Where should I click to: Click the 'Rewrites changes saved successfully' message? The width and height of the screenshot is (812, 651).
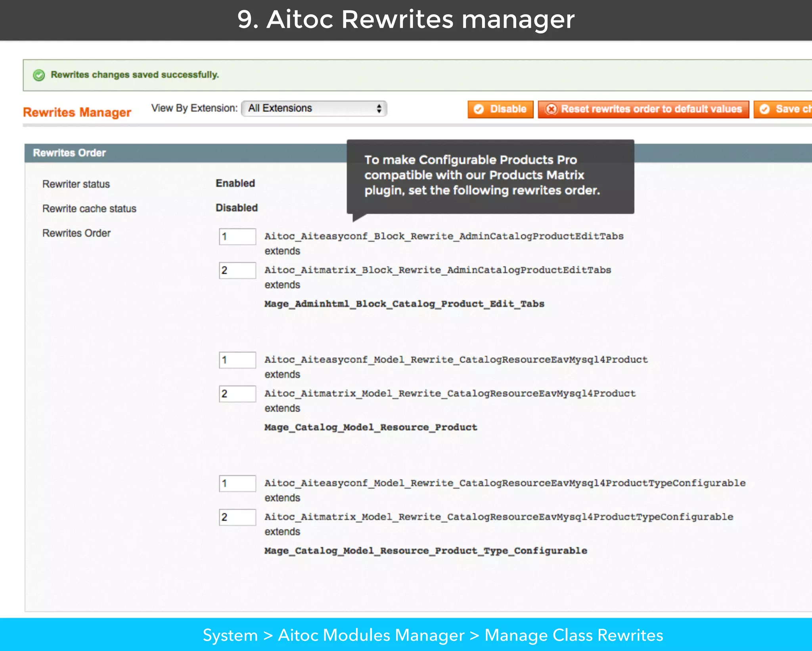[135, 75]
